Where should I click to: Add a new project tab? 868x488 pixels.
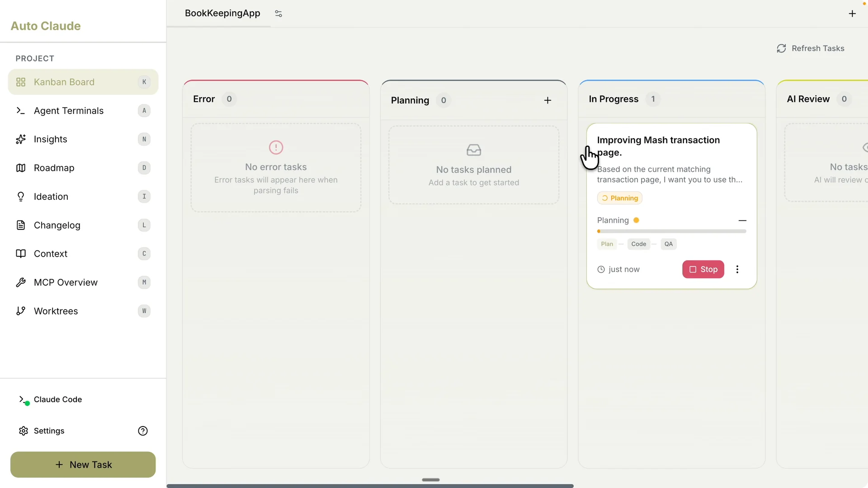[x=852, y=14]
